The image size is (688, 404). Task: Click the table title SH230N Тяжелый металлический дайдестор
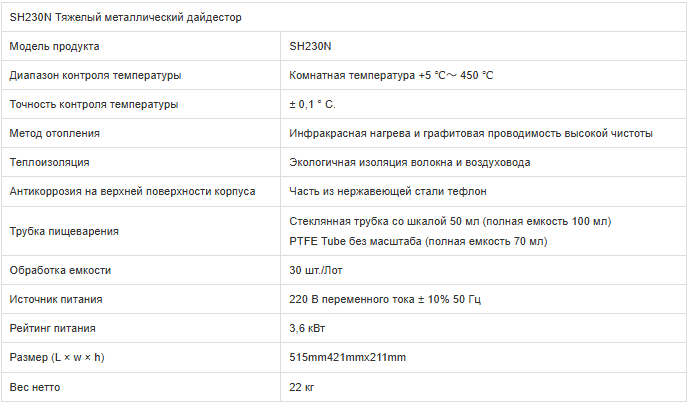(125, 18)
